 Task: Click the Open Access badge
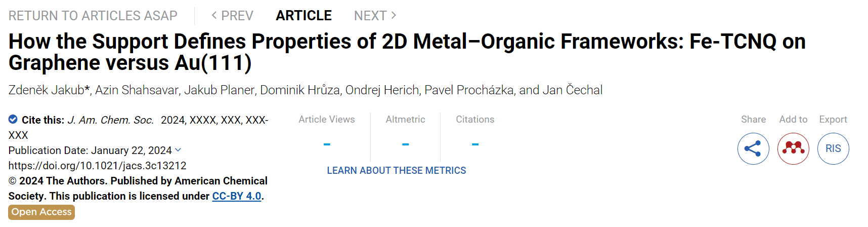(41, 212)
